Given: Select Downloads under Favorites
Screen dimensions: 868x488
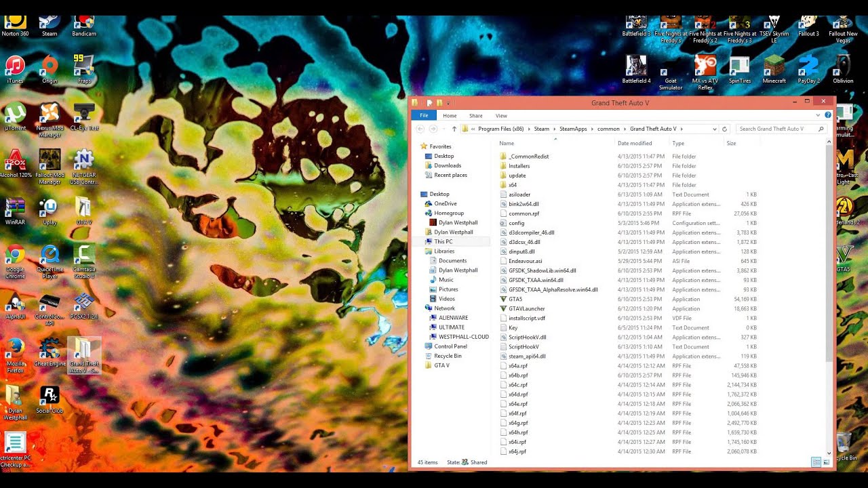Looking at the screenshot, I should coord(448,165).
